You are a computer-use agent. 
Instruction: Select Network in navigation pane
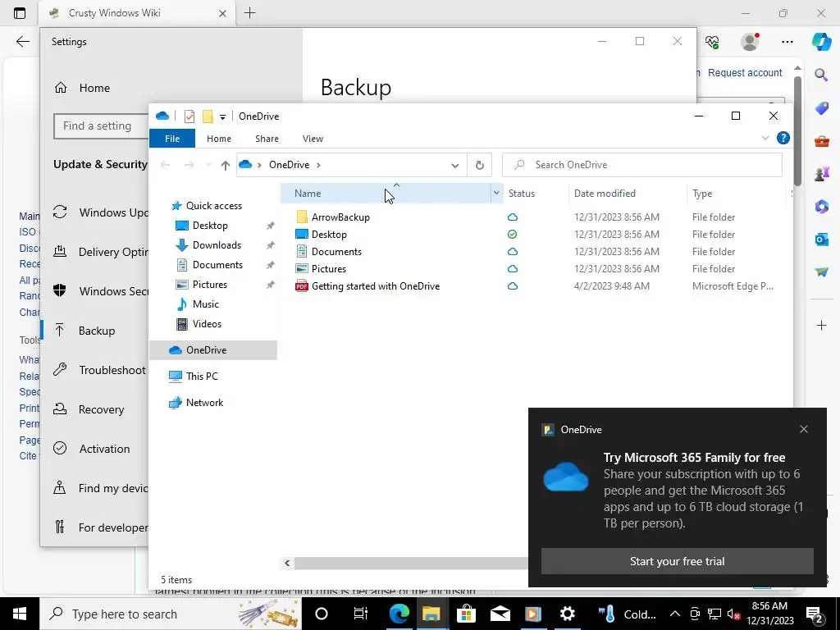click(x=204, y=402)
